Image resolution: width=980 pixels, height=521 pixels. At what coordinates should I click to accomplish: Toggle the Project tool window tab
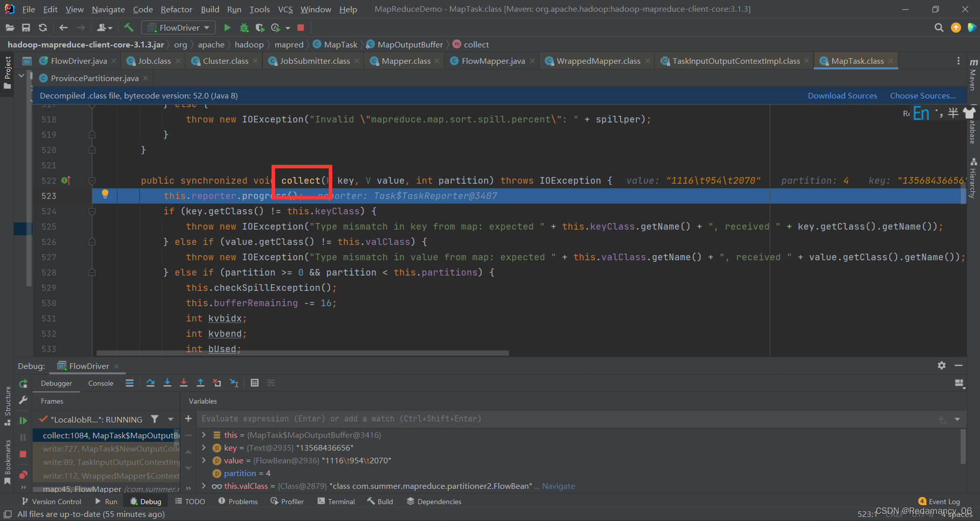(x=7, y=73)
